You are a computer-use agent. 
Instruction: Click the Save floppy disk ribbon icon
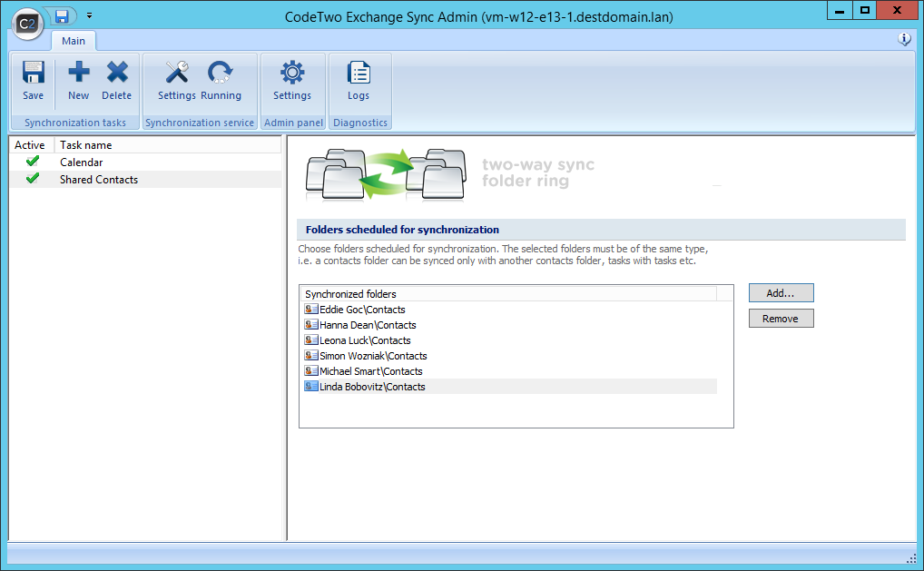click(33, 73)
